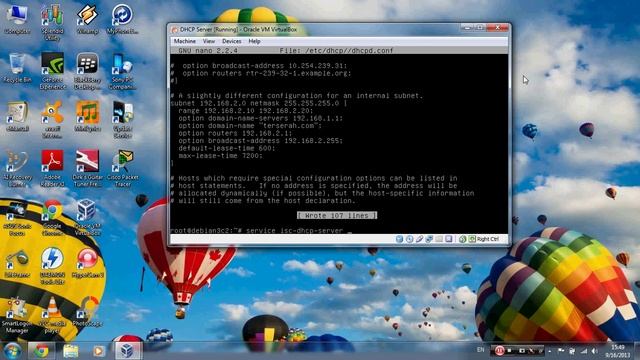Select the Sony PC Companion desktop icon
This screenshot has width=640, height=360.
coord(122,71)
